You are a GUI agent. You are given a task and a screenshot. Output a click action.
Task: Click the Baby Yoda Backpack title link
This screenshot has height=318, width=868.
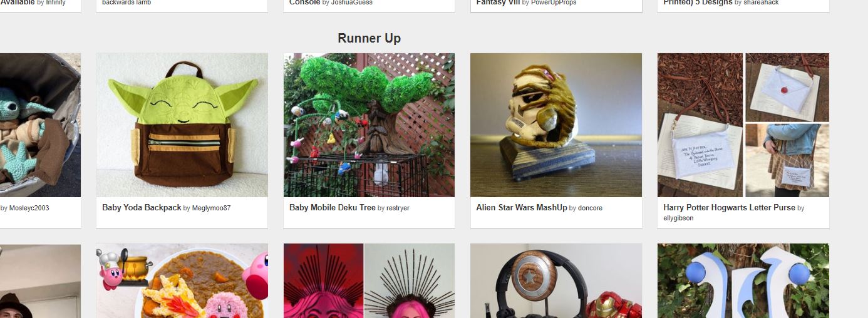[x=142, y=207]
